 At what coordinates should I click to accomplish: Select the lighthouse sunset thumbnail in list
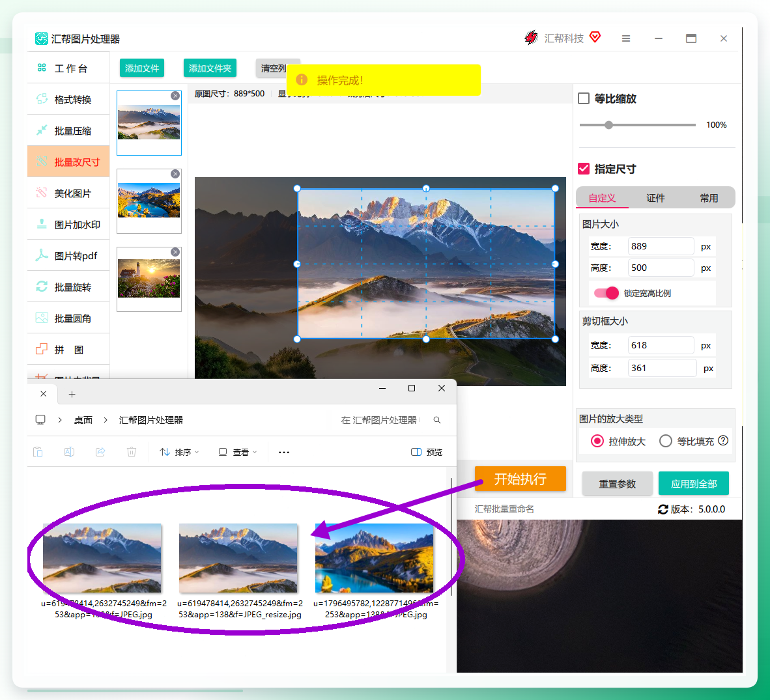[149, 279]
